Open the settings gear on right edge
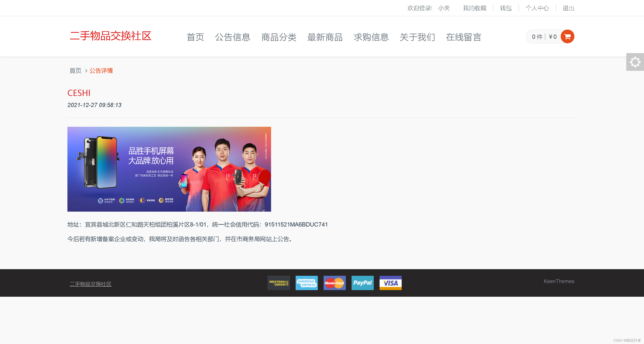This screenshot has width=644, height=344. click(635, 62)
